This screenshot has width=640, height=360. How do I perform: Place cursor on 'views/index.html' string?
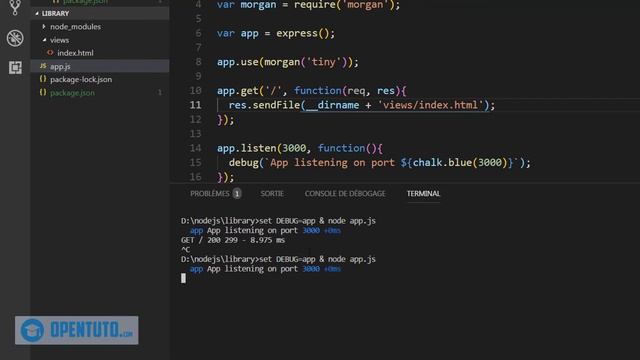tap(431, 105)
